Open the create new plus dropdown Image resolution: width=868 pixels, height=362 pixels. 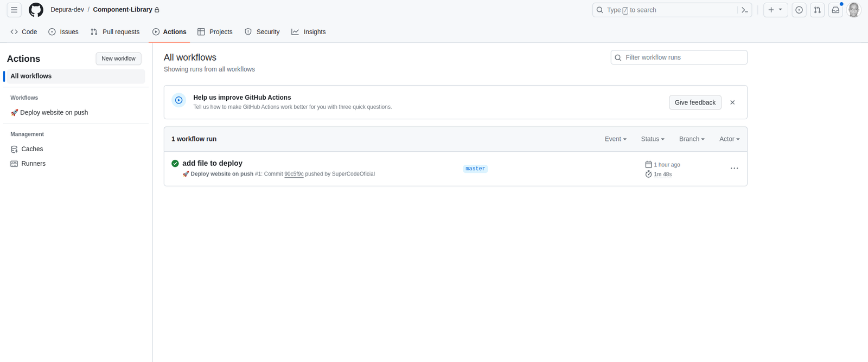(775, 10)
